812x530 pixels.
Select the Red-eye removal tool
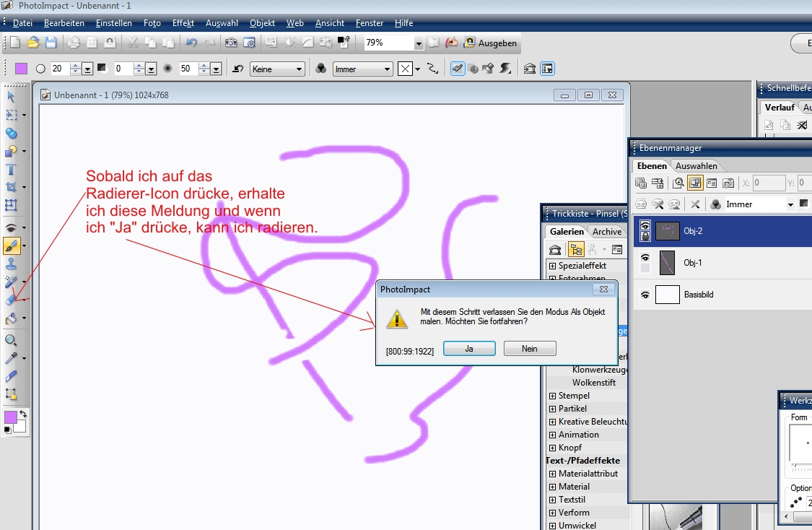(x=11, y=228)
